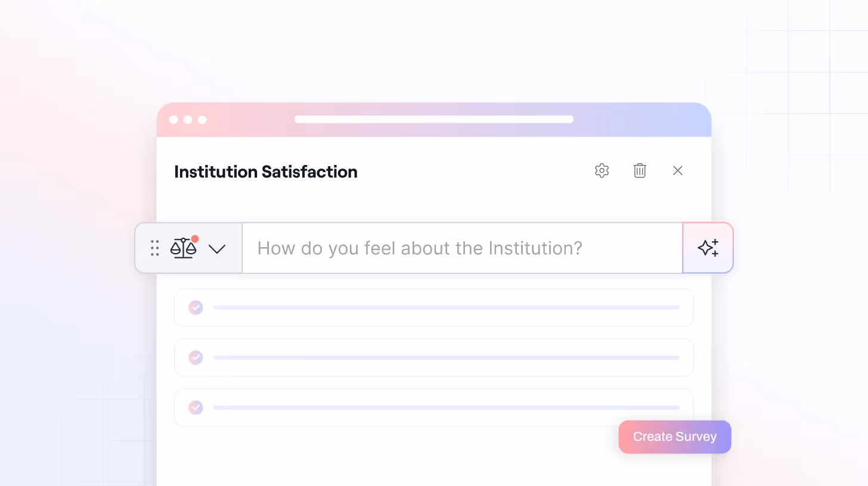The image size is (868, 486).
Task: Open the survey settings gear
Action: pyautogui.click(x=602, y=170)
